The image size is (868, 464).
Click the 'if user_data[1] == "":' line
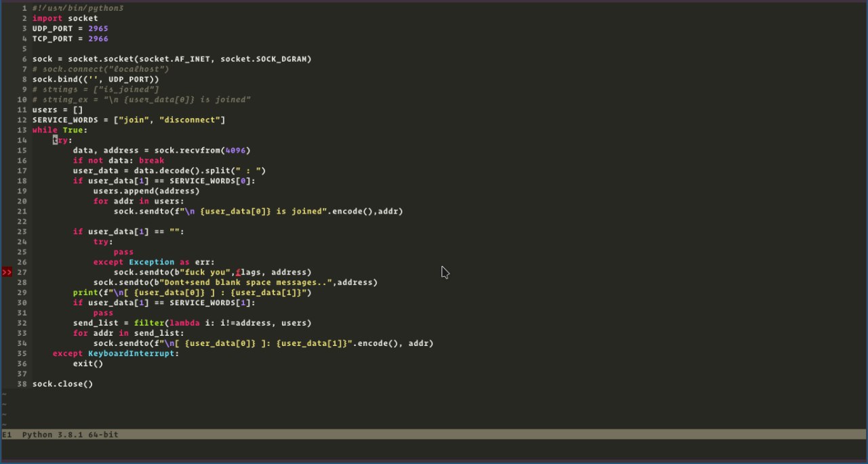(x=129, y=232)
